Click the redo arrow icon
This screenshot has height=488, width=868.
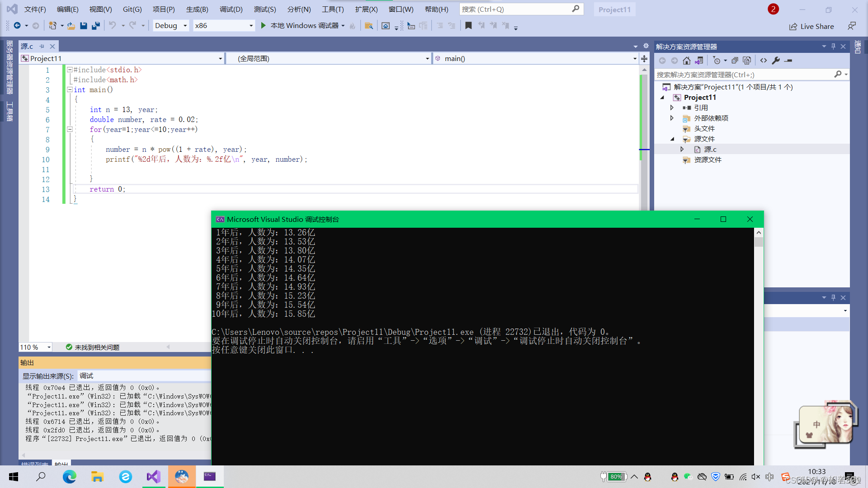(132, 26)
